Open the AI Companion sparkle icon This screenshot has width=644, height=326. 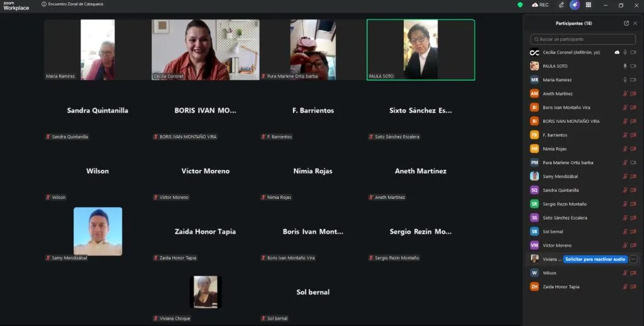[x=575, y=5]
